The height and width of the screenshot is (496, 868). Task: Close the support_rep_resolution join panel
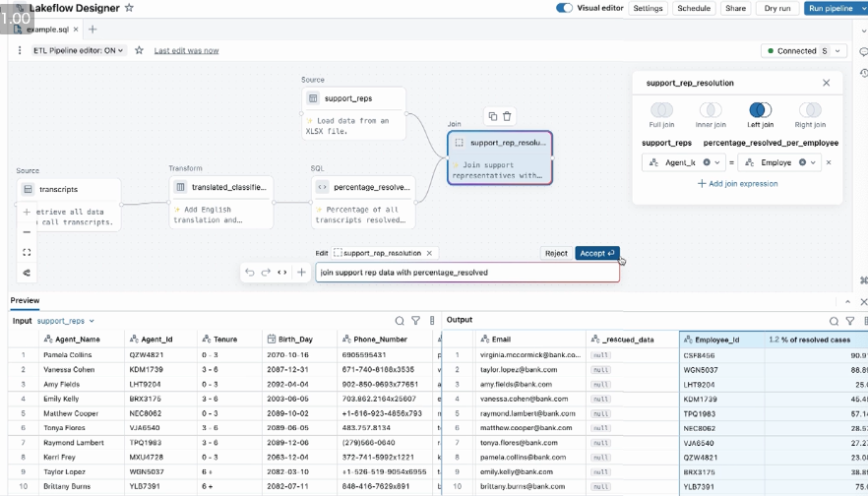(826, 83)
